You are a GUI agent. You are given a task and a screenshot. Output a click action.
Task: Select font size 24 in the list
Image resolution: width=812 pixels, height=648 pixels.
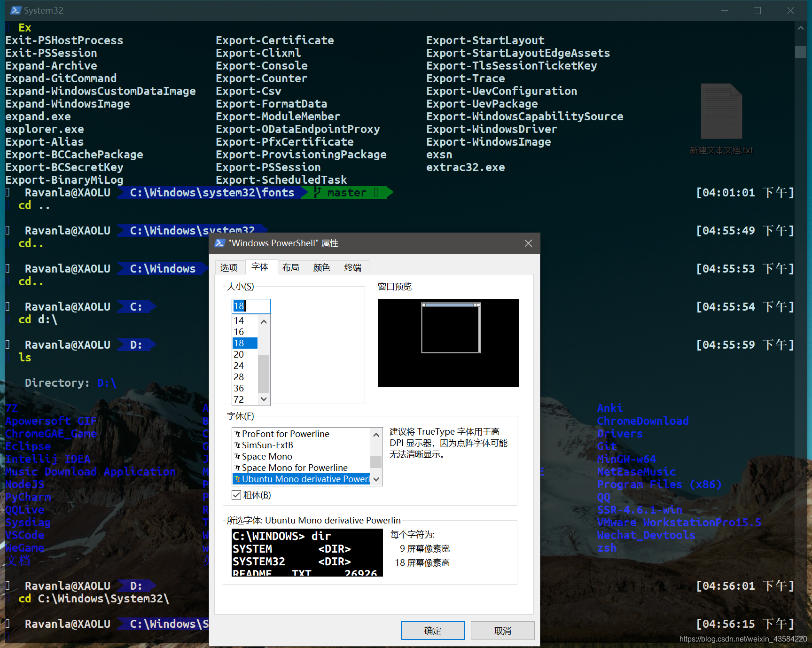(x=244, y=366)
